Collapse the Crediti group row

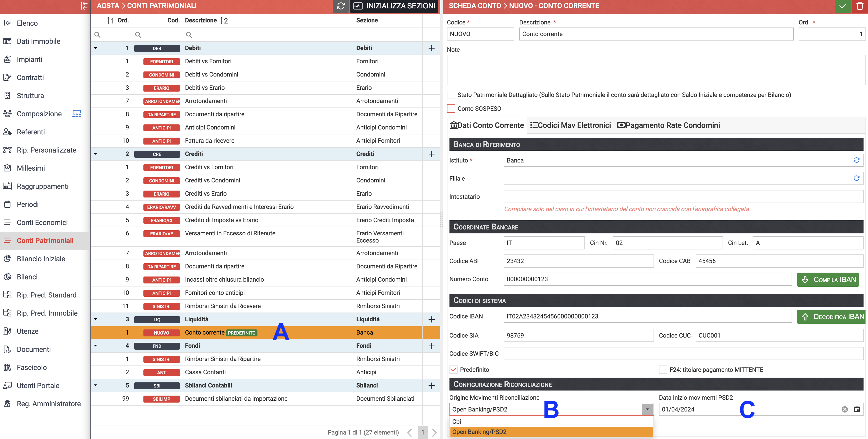coord(96,154)
